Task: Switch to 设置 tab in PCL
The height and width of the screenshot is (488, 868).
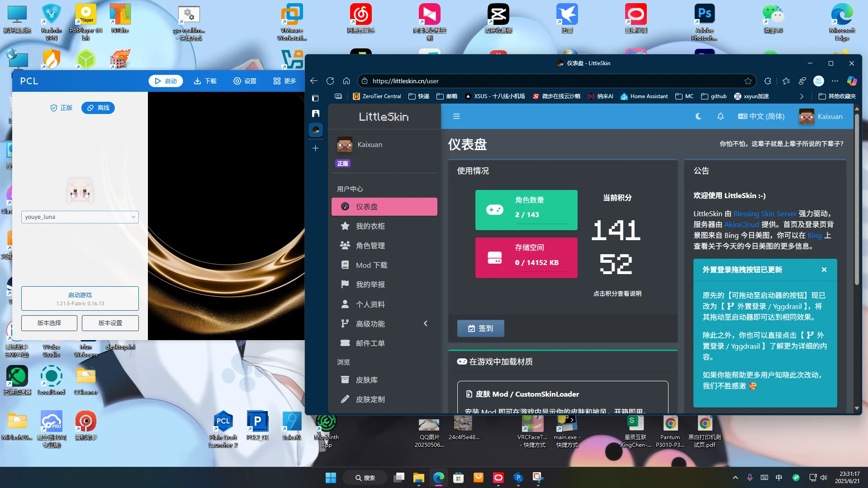Action: (245, 81)
